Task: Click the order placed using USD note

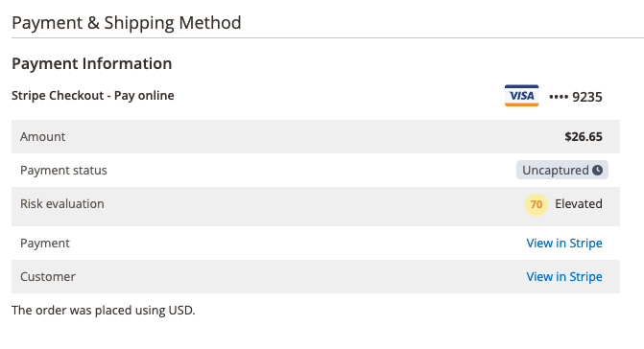Action: tap(103, 311)
